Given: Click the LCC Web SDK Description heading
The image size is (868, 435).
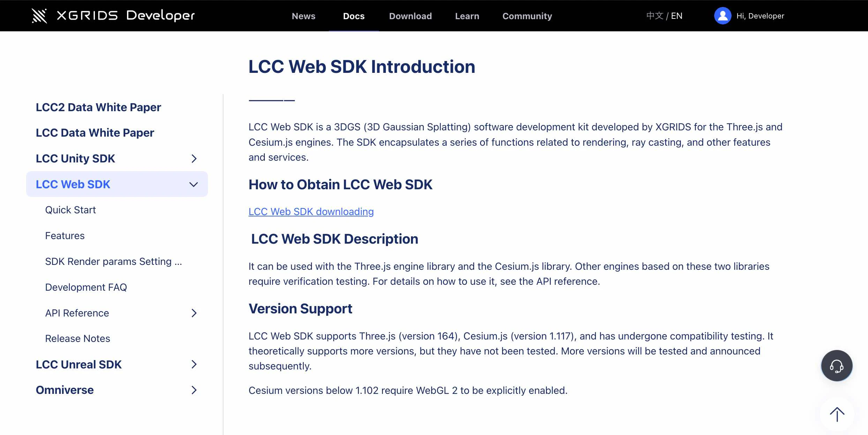Looking at the screenshot, I should click(335, 239).
